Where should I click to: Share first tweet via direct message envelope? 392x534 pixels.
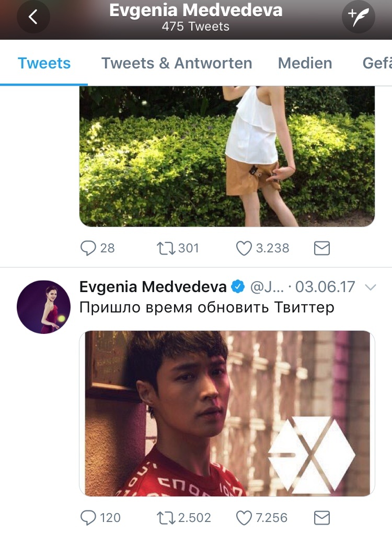click(322, 248)
